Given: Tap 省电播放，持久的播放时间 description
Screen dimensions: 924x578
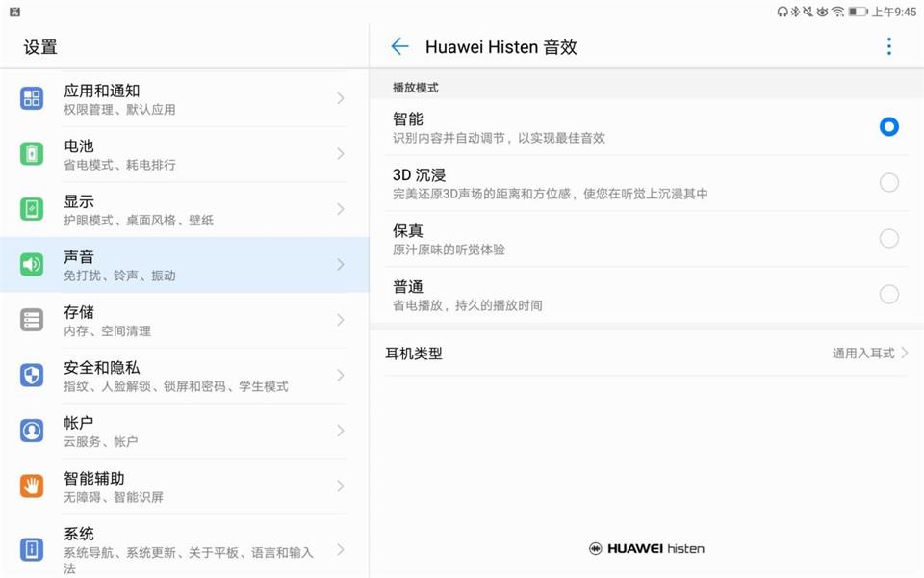Looking at the screenshot, I should [x=468, y=305].
